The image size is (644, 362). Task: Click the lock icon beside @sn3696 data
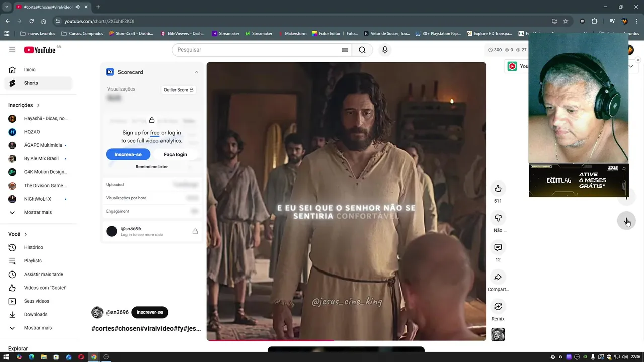tap(195, 231)
